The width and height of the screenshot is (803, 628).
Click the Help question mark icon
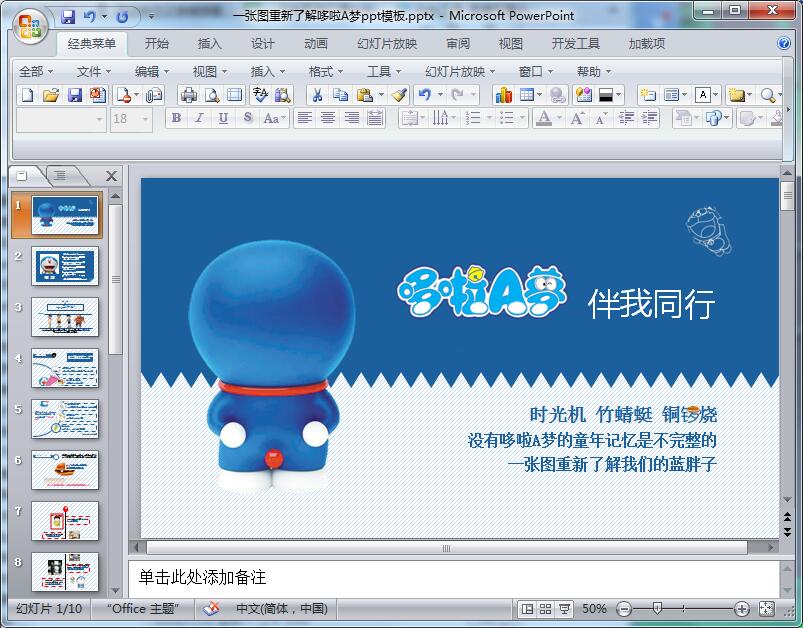784,43
